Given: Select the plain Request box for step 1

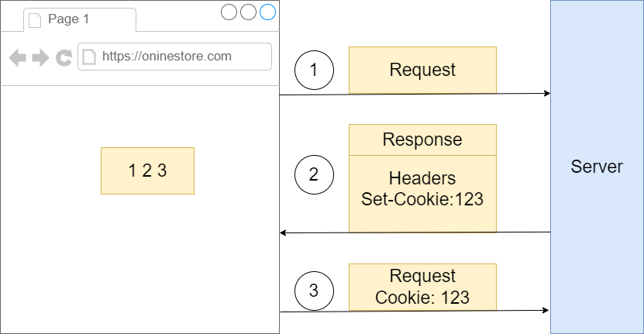Looking at the screenshot, I should click(422, 71).
